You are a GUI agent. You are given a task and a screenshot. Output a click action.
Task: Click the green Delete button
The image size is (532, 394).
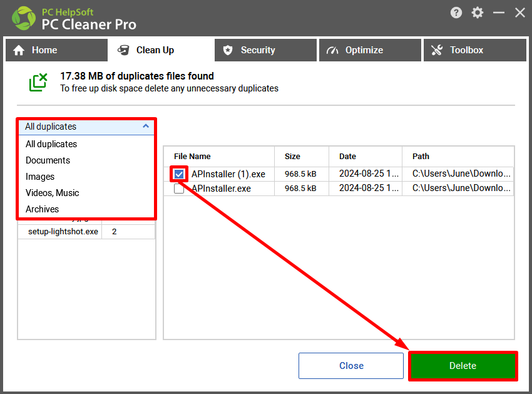point(463,366)
